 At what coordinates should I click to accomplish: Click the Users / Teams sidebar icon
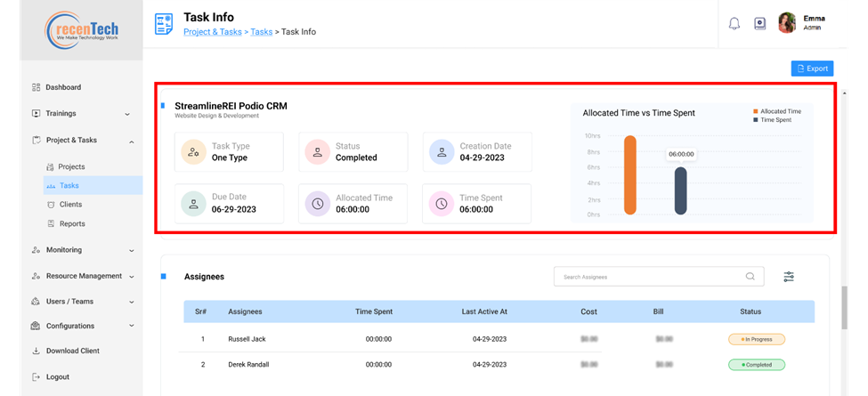[x=36, y=302]
